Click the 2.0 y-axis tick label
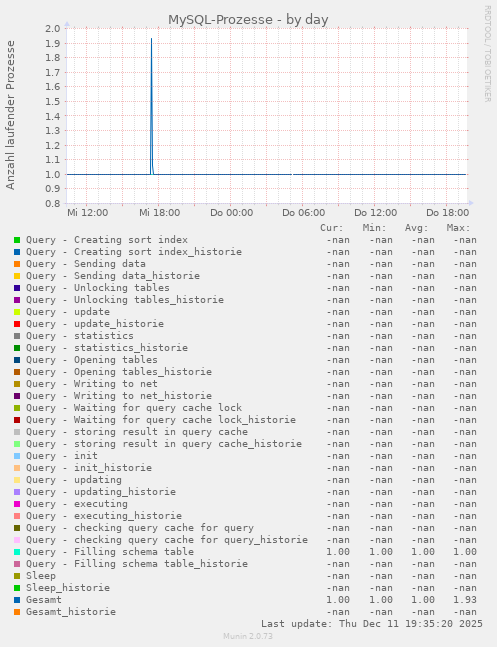 (x=53, y=29)
